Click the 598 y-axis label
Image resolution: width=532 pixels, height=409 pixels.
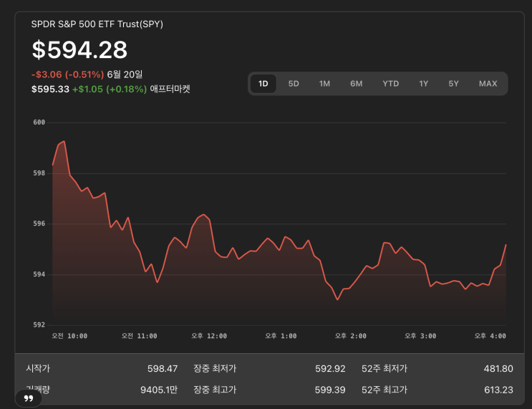(x=39, y=173)
